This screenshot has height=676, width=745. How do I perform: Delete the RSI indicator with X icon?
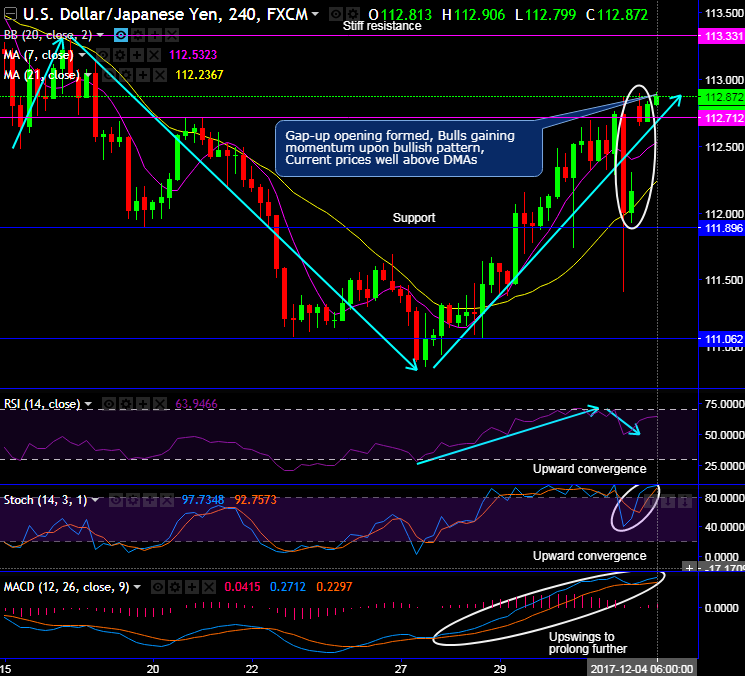(x=158, y=404)
